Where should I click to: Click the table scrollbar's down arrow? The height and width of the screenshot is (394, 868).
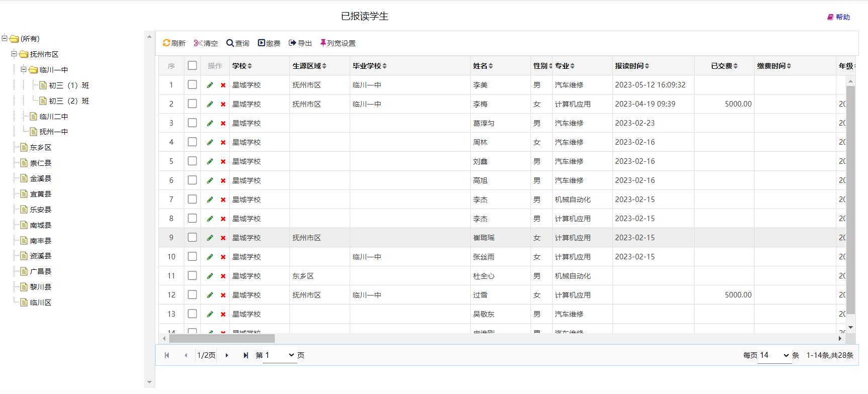[x=850, y=327]
